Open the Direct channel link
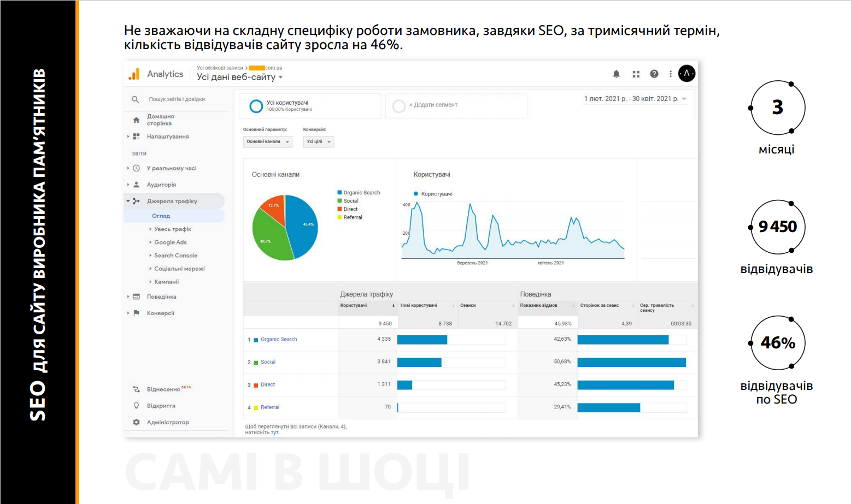 coord(268,385)
